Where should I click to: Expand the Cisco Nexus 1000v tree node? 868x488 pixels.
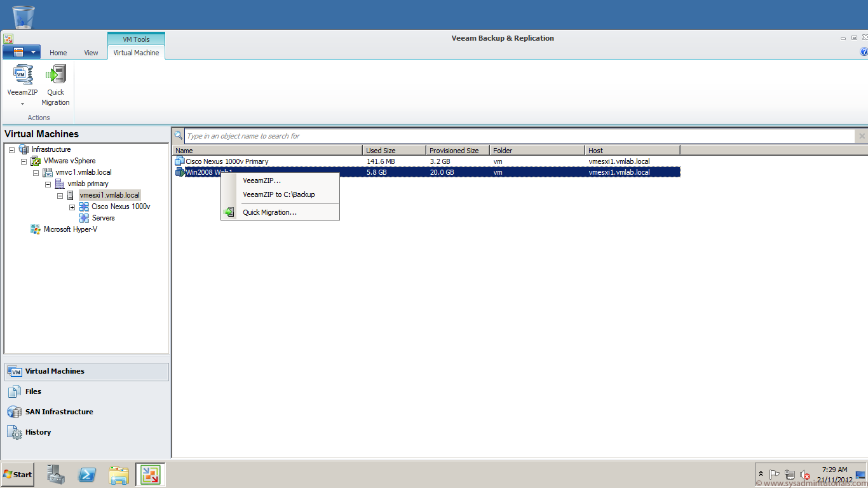click(72, 207)
